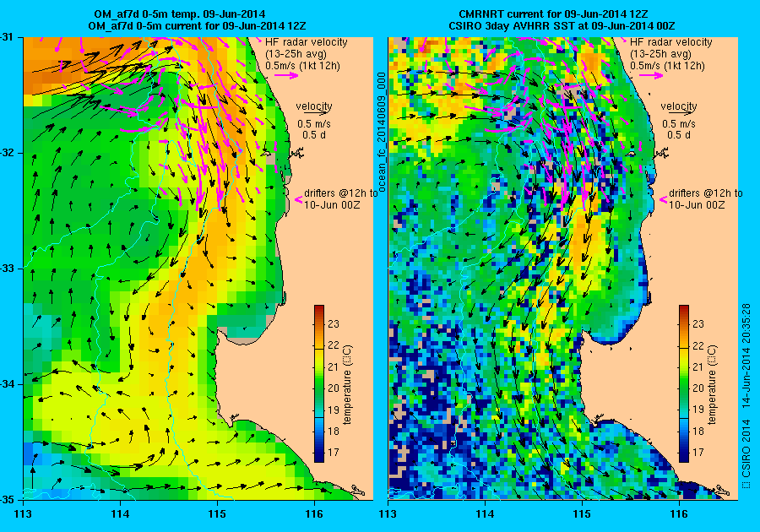Click longitude 116 label under right map
This screenshot has width=760, height=532.
coord(679,514)
